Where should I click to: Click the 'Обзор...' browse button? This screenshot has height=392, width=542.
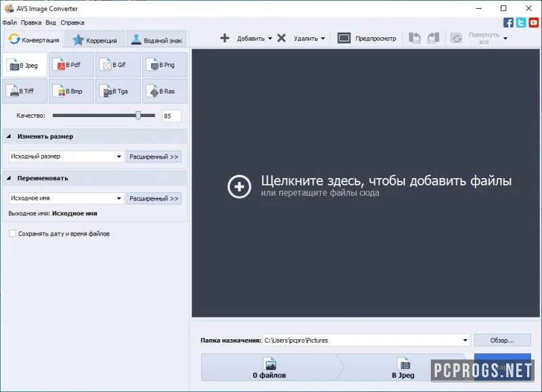502,340
